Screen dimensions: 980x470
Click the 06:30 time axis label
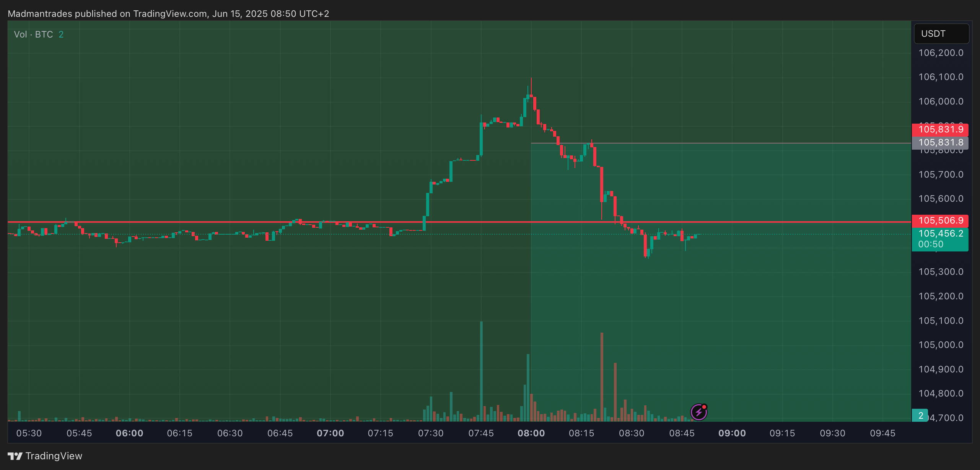(x=230, y=433)
